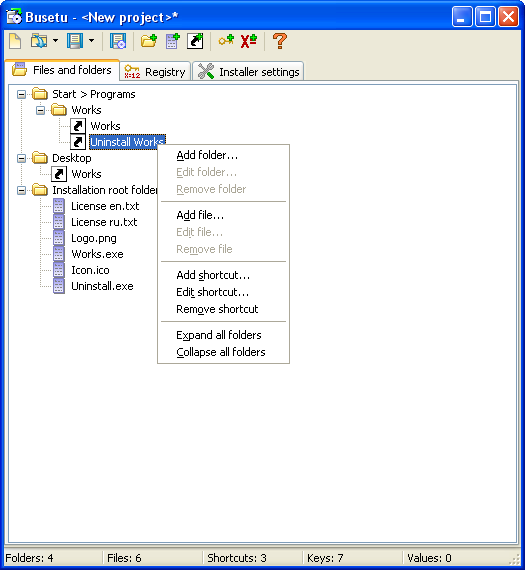Select the License ru.txt file
Screen dimensions: 525x570
click(x=104, y=222)
